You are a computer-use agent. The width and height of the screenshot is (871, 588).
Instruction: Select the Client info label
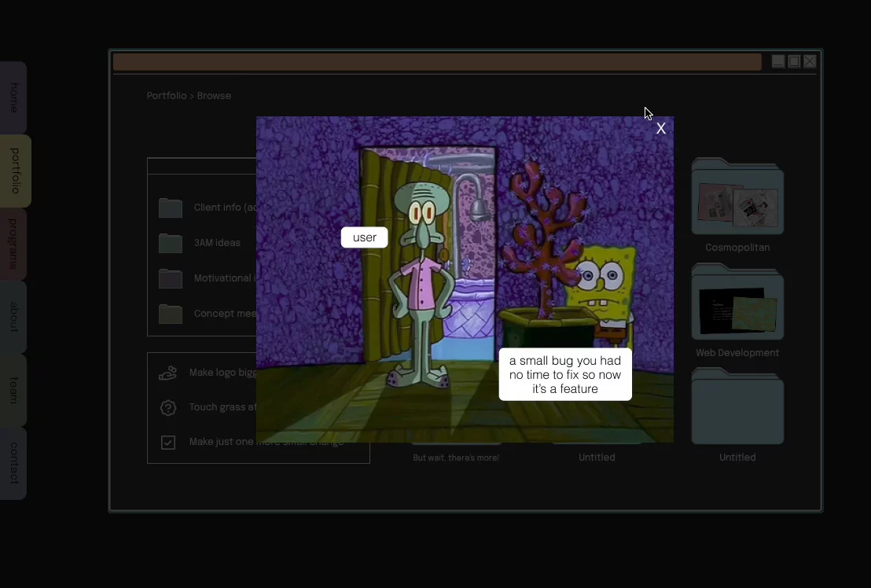(225, 207)
